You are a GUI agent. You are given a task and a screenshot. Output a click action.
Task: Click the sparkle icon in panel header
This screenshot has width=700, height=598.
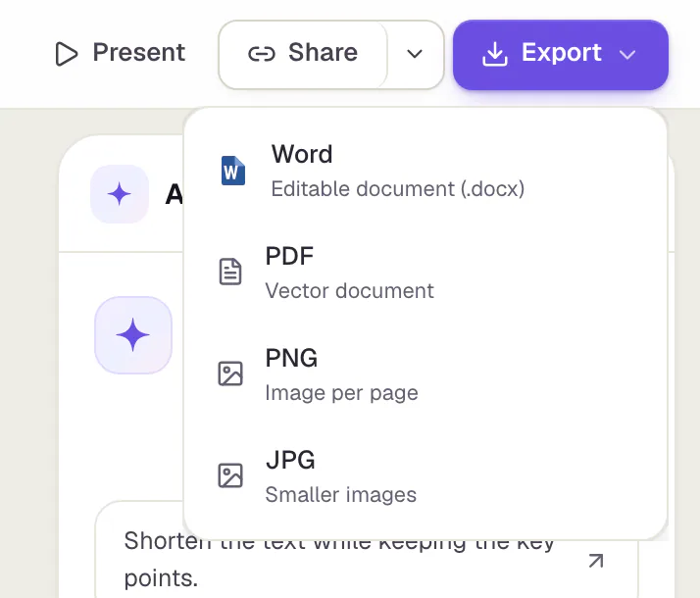[x=120, y=194]
